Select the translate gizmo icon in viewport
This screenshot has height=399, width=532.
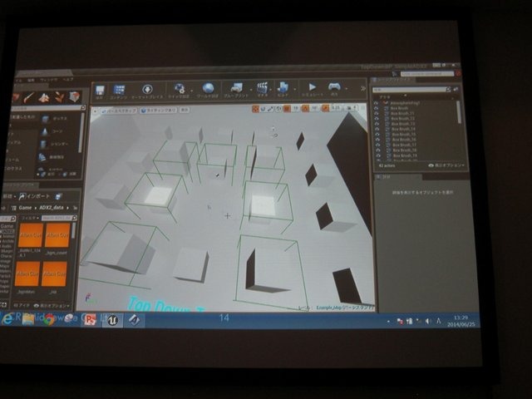255,109
